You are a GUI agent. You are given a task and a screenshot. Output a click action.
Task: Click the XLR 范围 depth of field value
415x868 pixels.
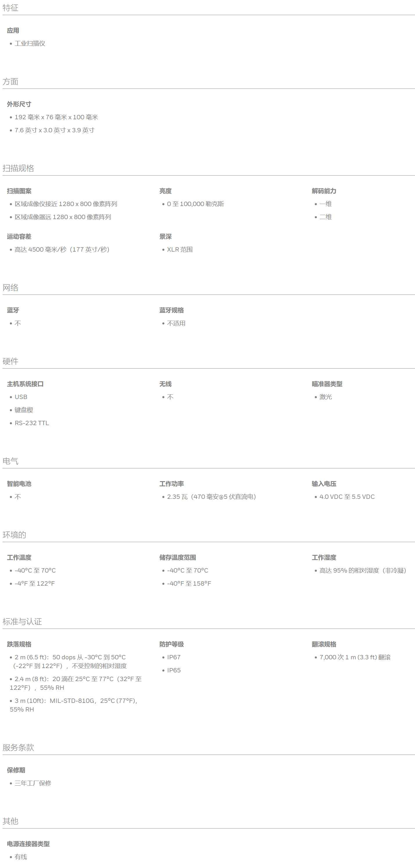(180, 249)
